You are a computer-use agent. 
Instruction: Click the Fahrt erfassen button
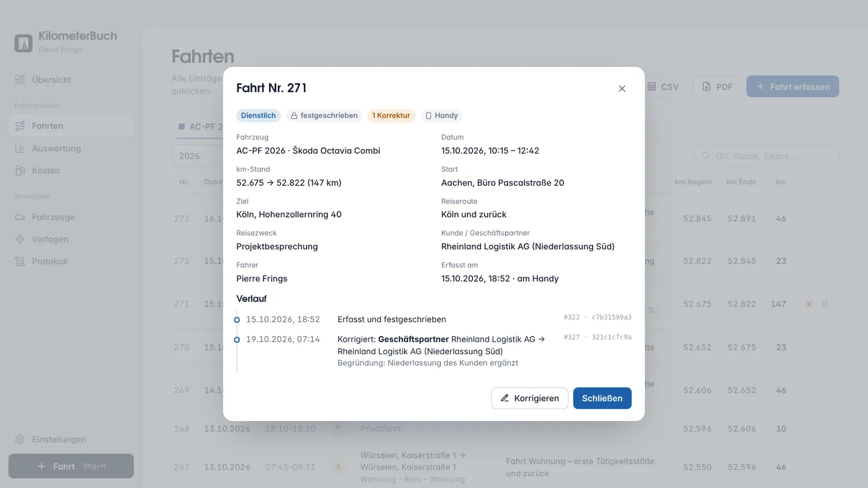click(793, 87)
